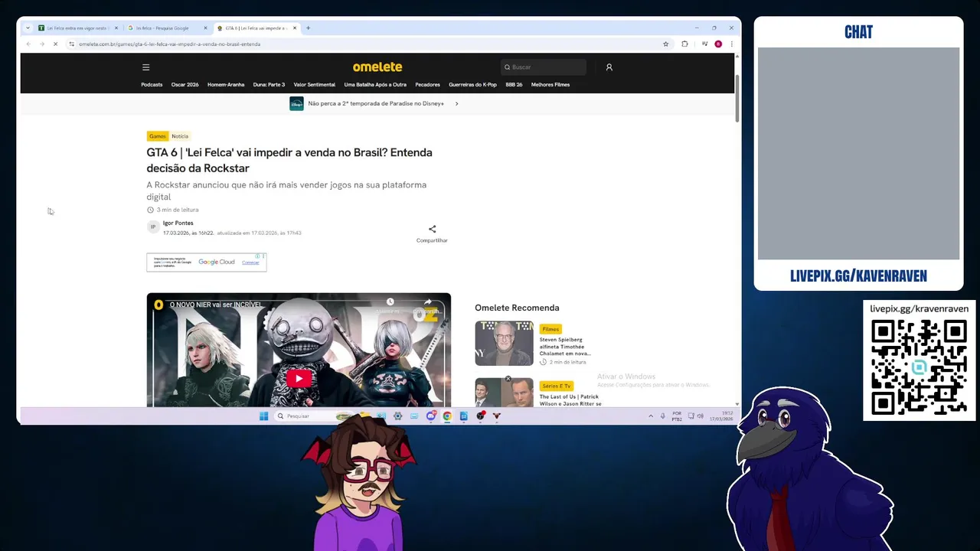Viewport: 980px width, 551px height.
Task: Open Settings gear in the taskbar
Action: click(397, 416)
